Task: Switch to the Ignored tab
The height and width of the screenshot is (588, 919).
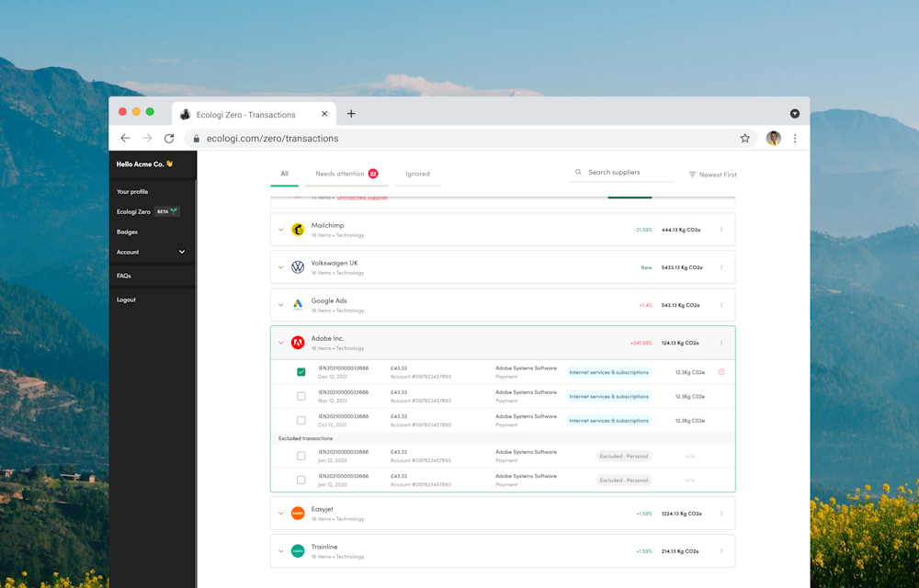Action: click(x=417, y=174)
